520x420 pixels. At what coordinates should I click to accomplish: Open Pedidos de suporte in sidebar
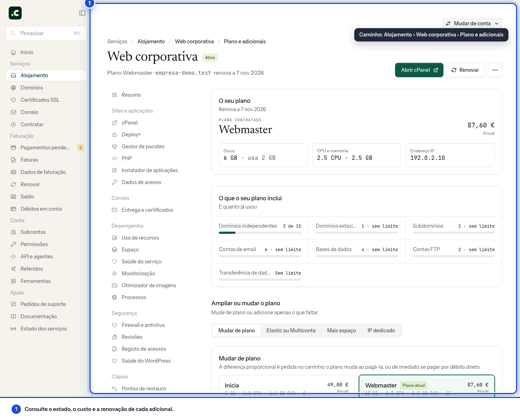tap(46, 304)
